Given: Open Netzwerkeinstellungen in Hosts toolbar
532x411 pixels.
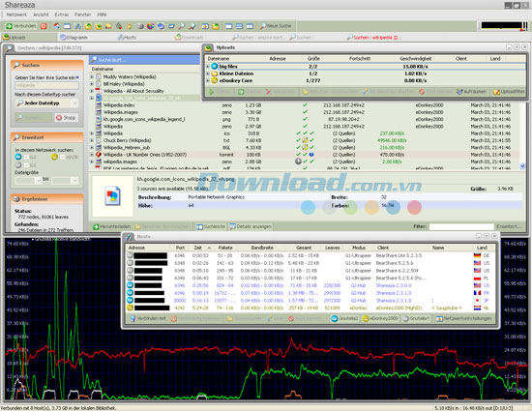Looking at the screenshot, I should [x=463, y=318].
